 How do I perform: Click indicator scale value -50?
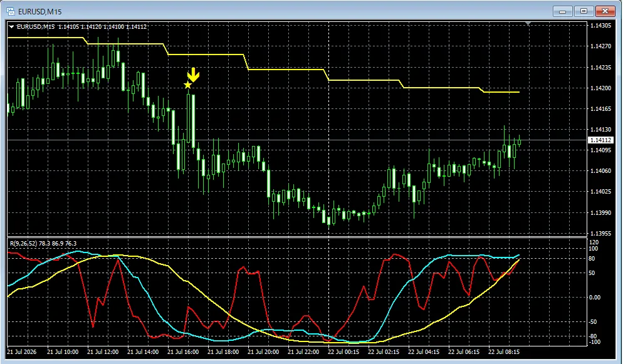coord(594,322)
